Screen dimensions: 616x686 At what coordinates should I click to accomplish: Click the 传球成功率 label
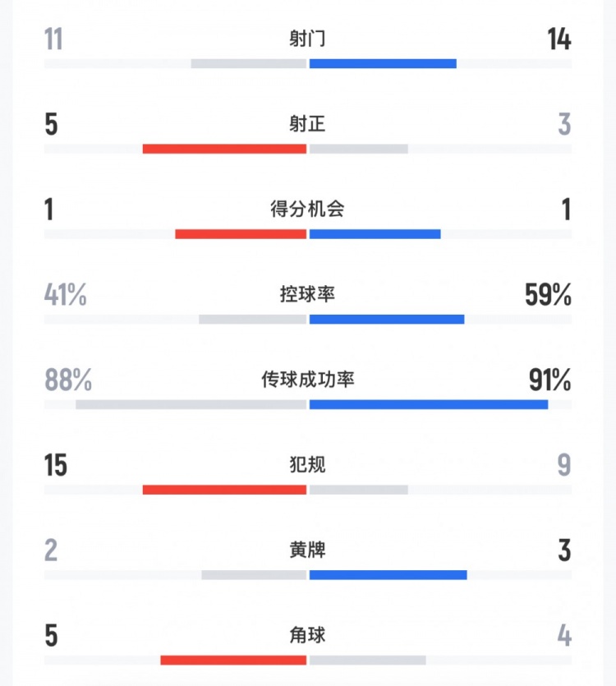307,379
